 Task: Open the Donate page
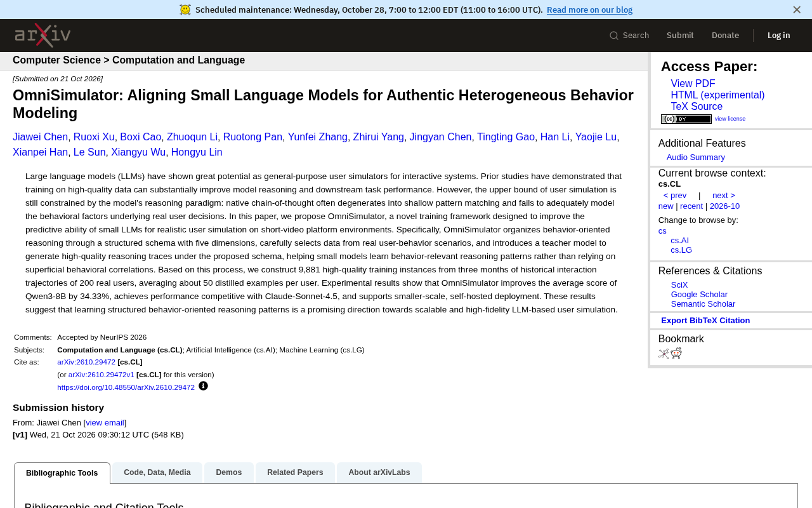coord(725,36)
